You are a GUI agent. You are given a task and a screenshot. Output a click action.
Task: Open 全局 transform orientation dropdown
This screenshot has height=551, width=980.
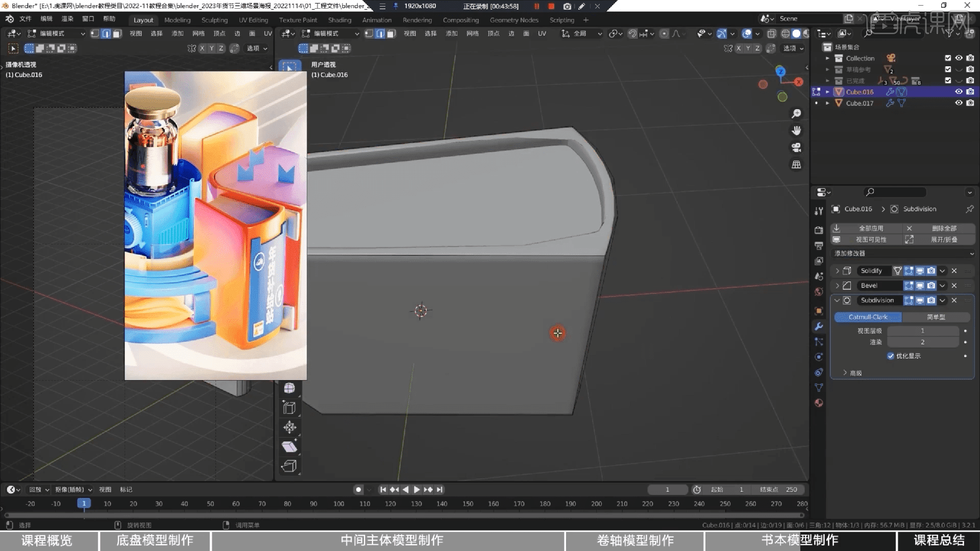(581, 34)
